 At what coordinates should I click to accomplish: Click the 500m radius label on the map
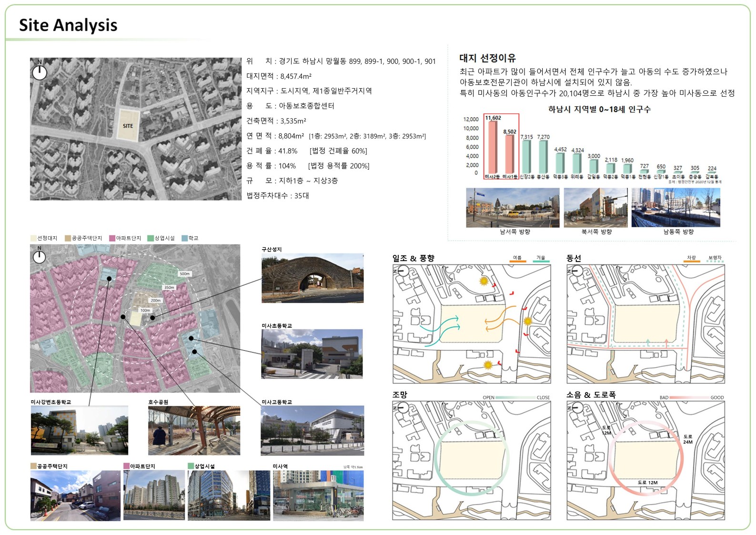coord(185,274)
